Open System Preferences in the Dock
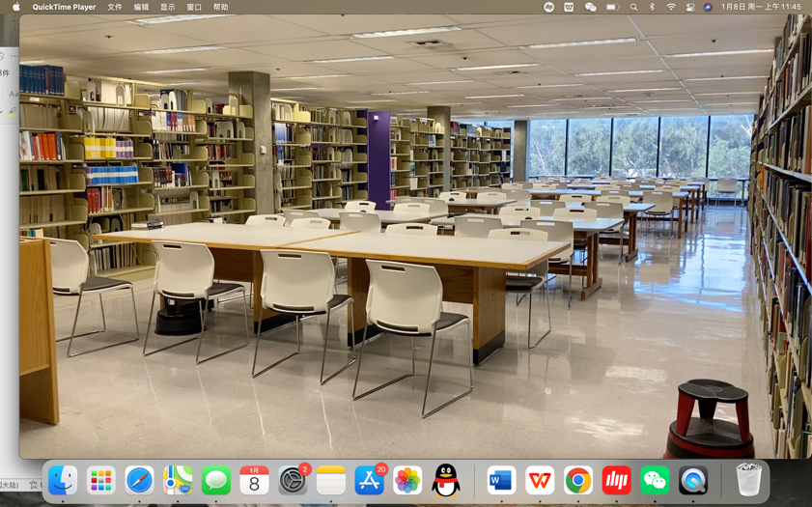 [293, 480]
